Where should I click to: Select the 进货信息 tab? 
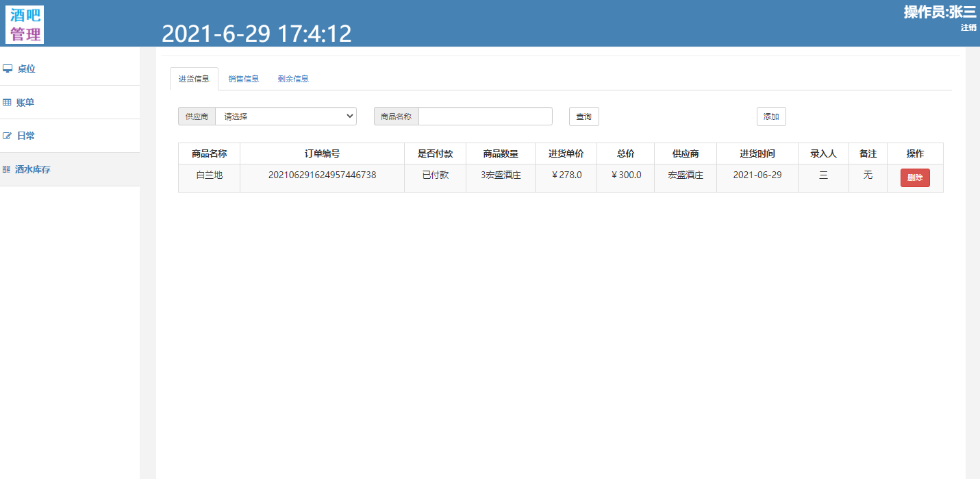pyautogui.click(x=194, y=78)
